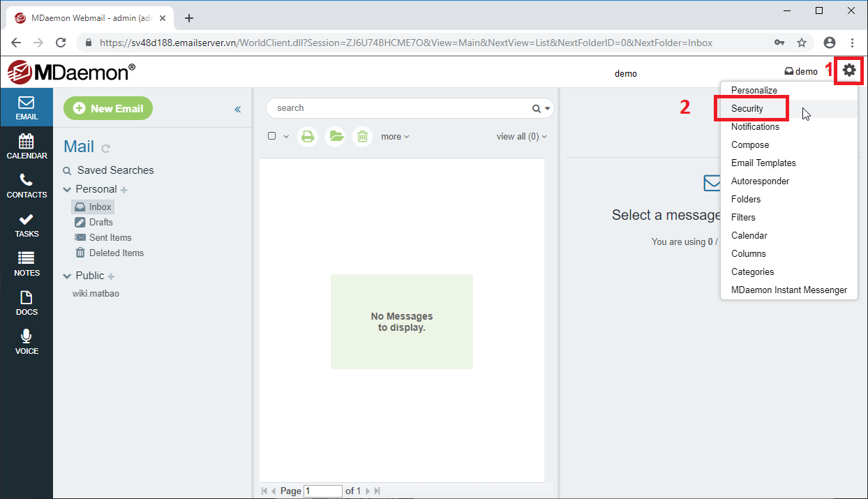This screenshot has height=499, width=868.
Task: Open the wiki.matbao public folder
Action: [96, 294]
